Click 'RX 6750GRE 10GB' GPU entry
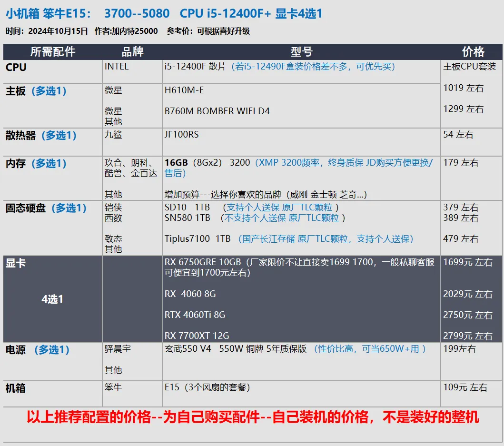The width and height of the screenshot is (504, 446). (x=202, y=262)
